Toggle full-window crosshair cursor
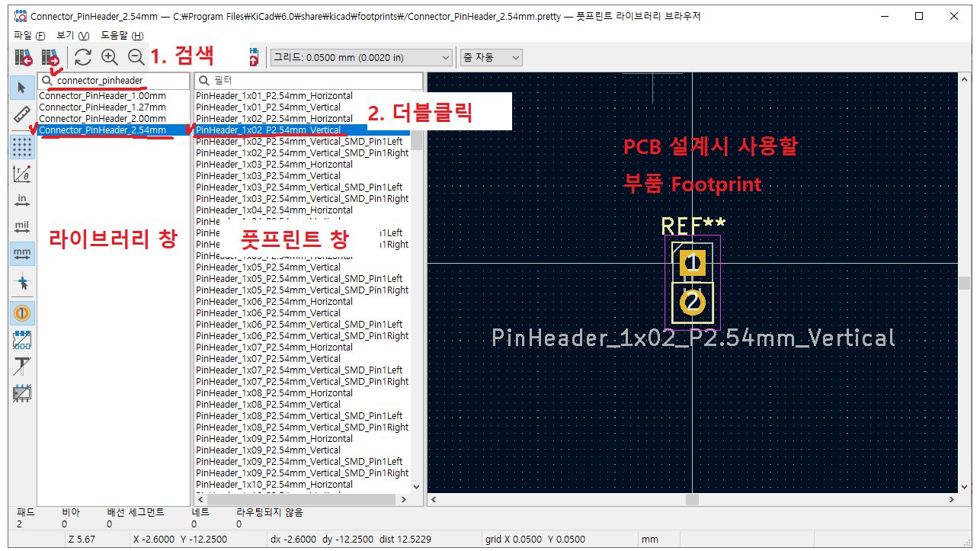Screen dimensions: 980x551 pos(22,283)
